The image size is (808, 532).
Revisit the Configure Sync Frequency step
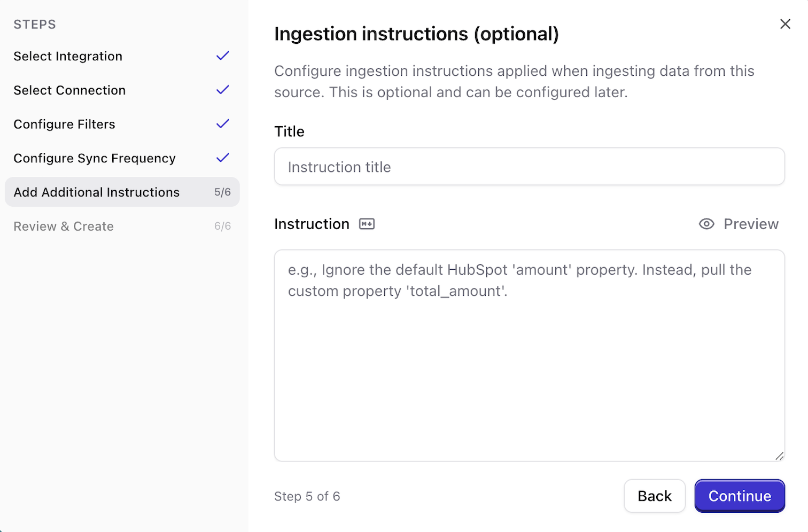tap(95, 158)
